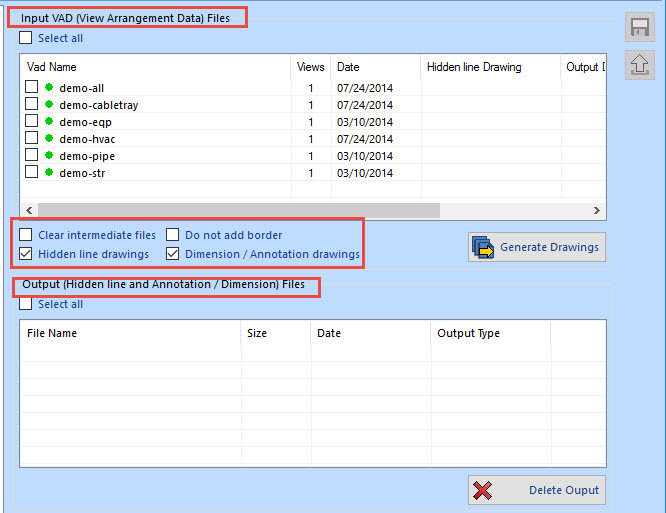Sort list by Vad Name column header

tap(52, 67)
